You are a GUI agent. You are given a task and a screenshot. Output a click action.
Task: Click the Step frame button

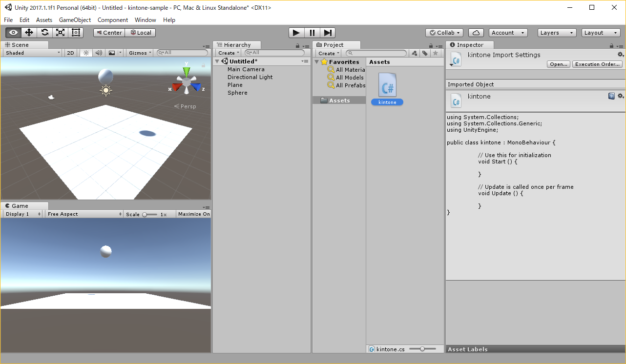(328, 33)
